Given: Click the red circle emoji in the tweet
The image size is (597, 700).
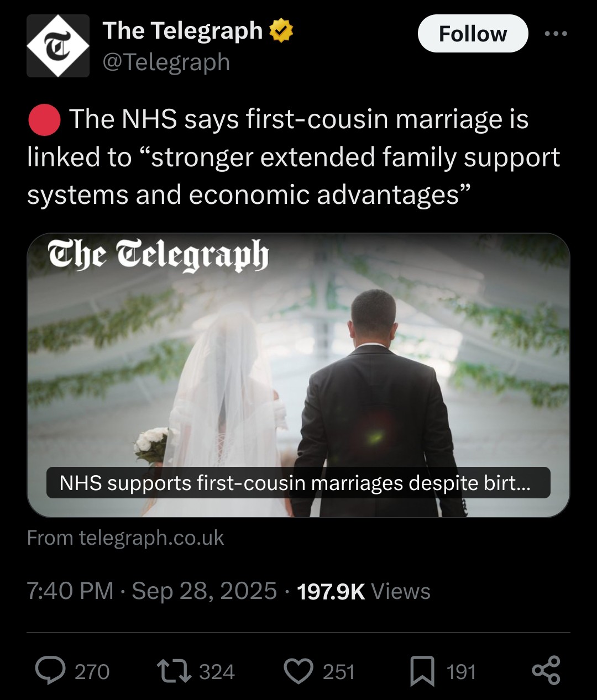Looking at the screenshot, I should [x=44, y=119].
